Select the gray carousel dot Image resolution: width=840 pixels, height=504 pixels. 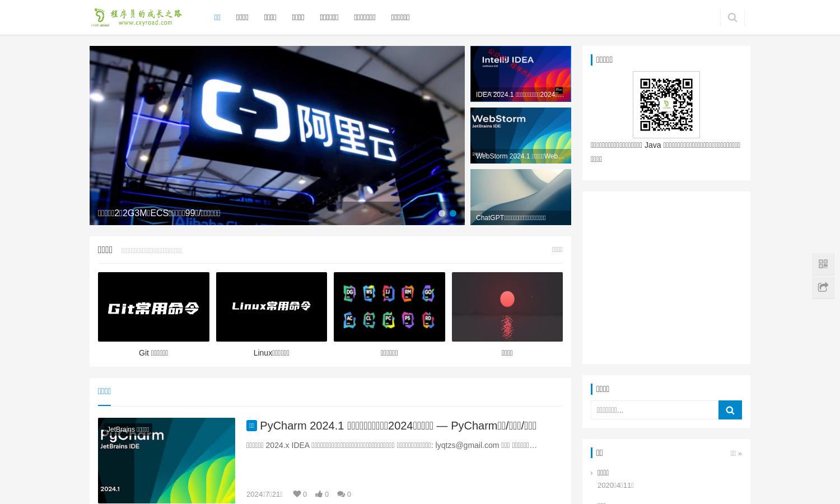coord(442,213)
